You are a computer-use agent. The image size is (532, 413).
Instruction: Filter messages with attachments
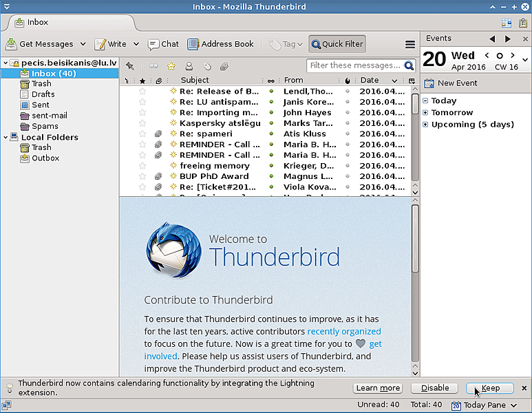point(224,67)
